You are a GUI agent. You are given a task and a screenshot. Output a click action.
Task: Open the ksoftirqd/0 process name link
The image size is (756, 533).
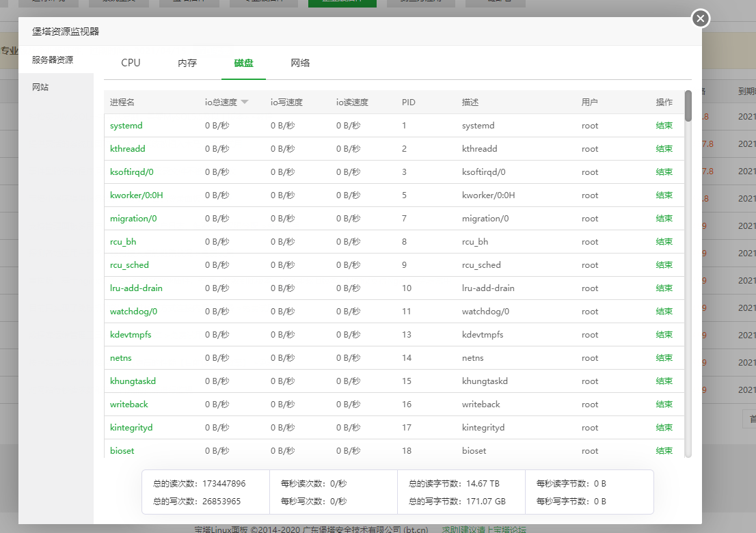tap(132, 172)
